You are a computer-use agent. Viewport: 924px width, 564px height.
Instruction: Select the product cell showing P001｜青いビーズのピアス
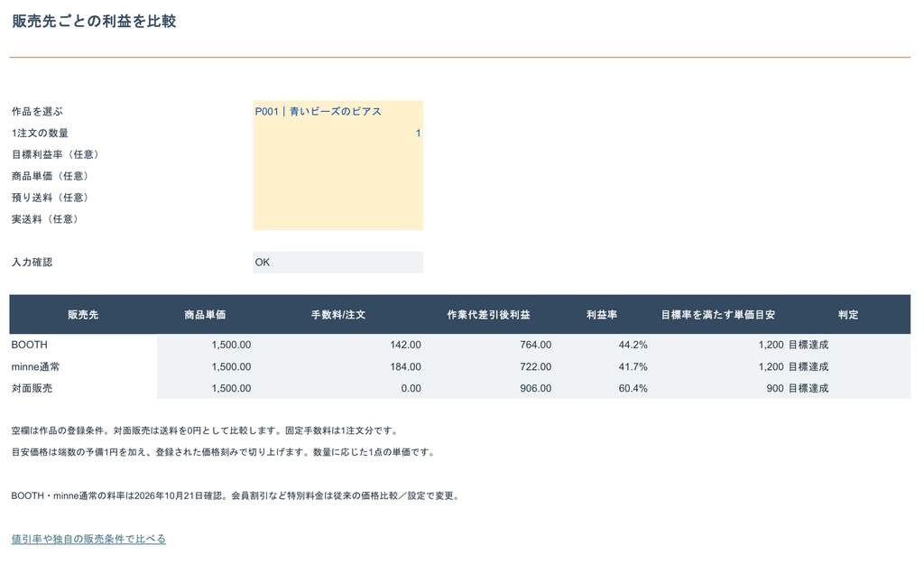[x=337, y=111]
